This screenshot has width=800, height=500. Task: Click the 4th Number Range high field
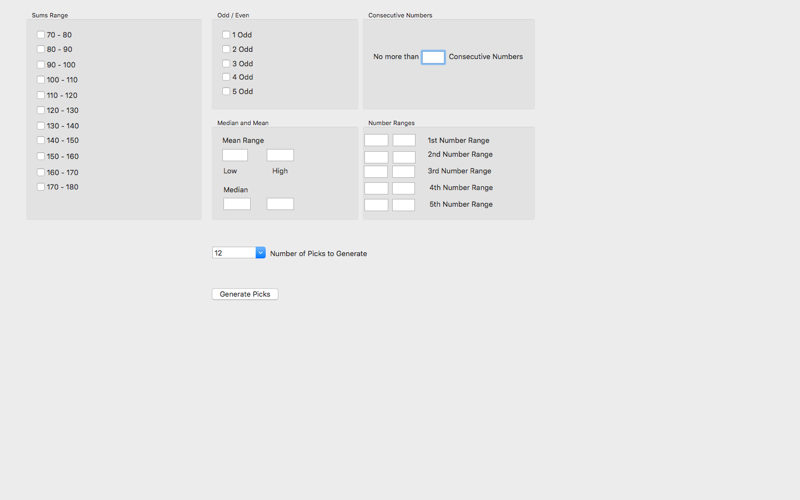404,188
